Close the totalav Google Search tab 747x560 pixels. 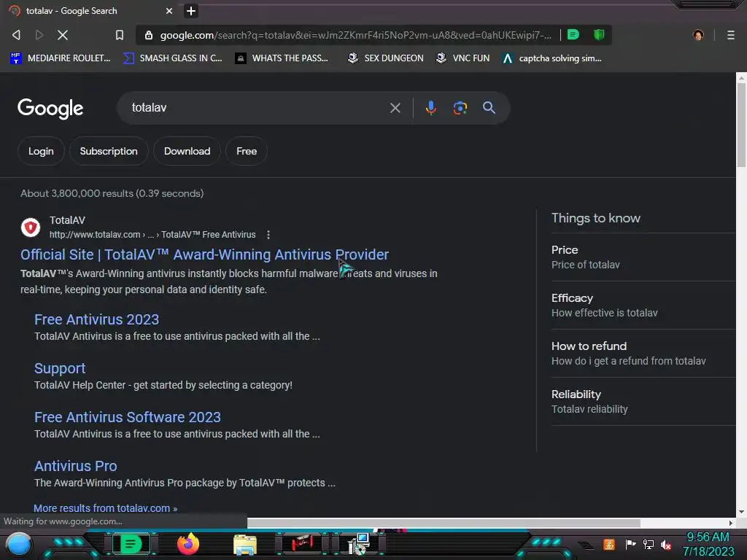tap(169, 10)
